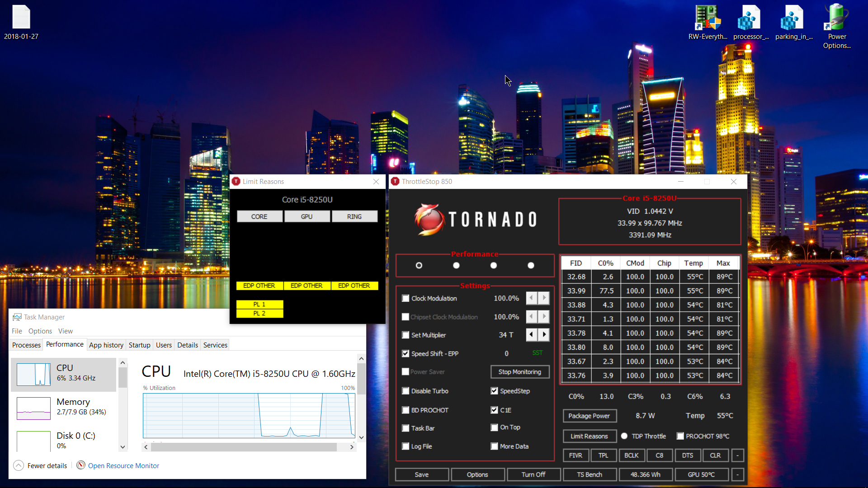Click the FIVR button
868x488 pixels.
point(576,455)
